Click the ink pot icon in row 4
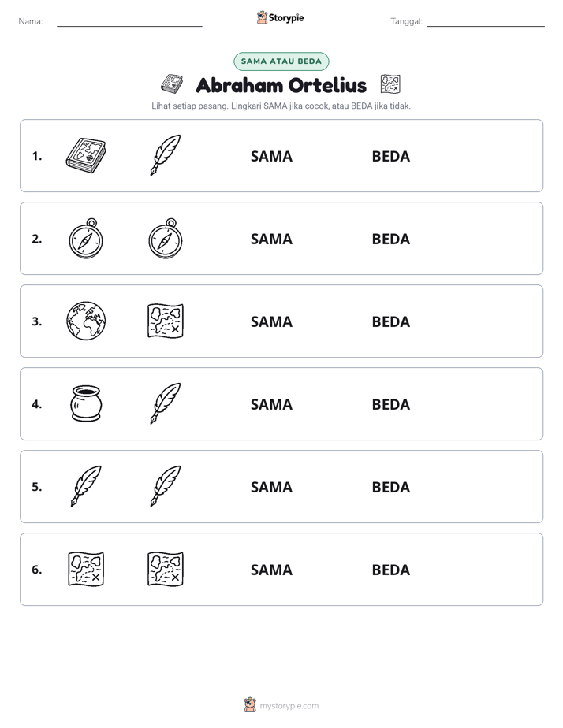Viewport: 563px width, 728px height. pyautogui.click(x=86, y=403)
